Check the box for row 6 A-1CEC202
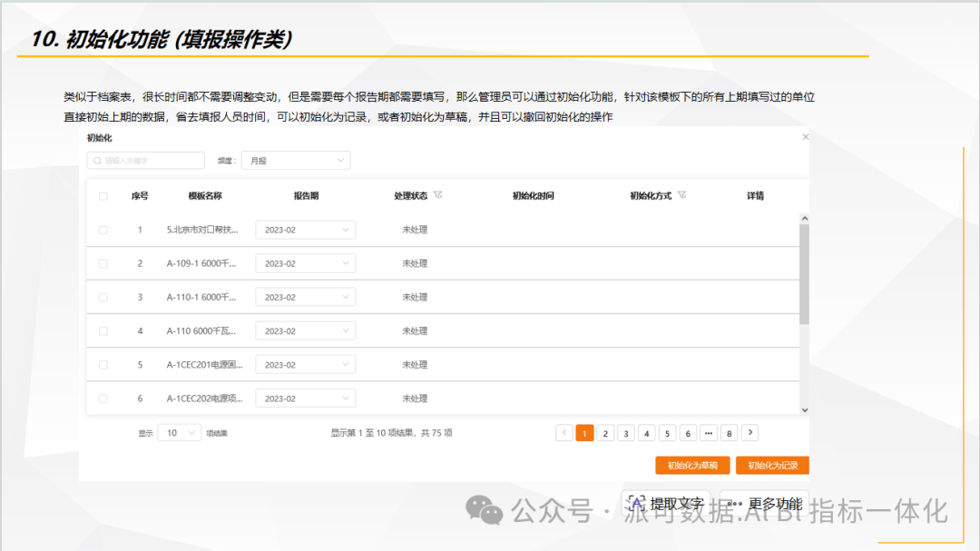Image resolution: width=980 pixels, height=551 pixels. point(103,398)
